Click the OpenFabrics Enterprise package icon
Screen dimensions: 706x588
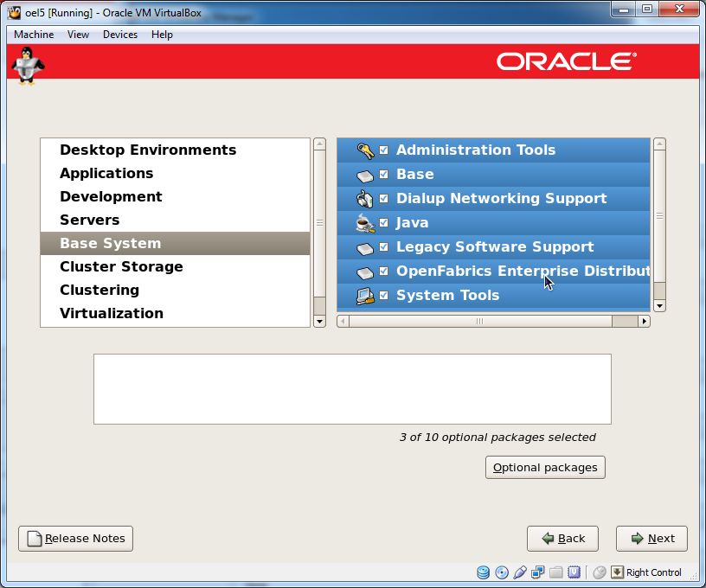pos(365,272)
